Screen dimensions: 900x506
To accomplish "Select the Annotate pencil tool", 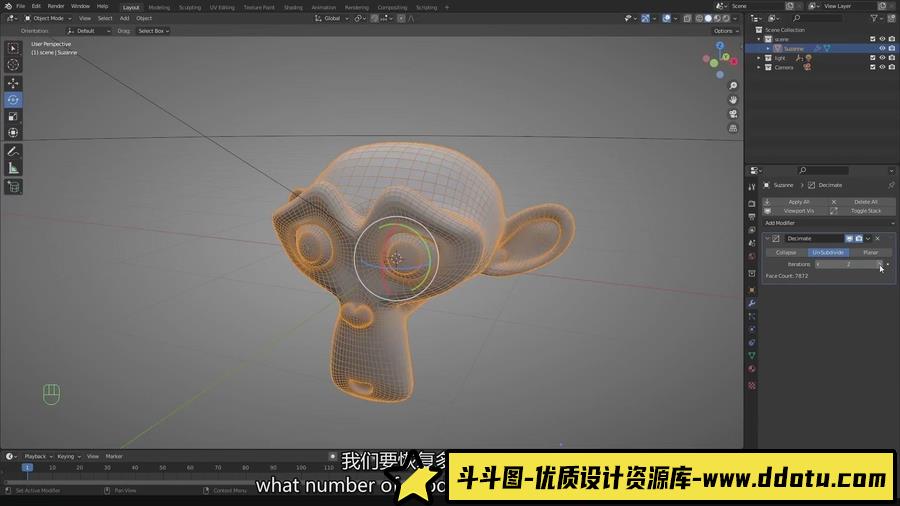I will coord(13,151).
